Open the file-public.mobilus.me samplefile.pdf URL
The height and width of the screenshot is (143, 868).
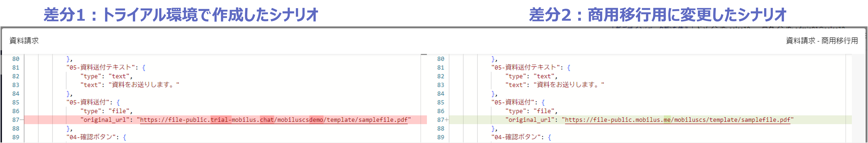(678, 120)
